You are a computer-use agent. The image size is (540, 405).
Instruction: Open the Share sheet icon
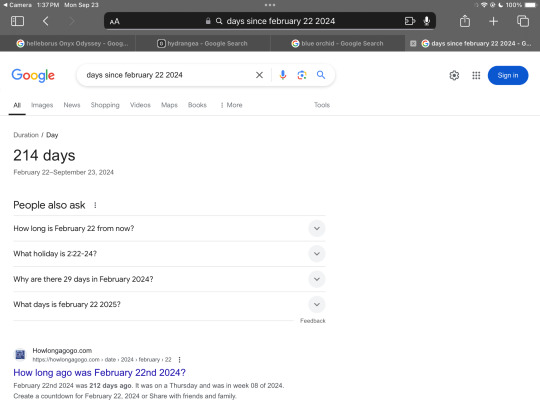465,21
